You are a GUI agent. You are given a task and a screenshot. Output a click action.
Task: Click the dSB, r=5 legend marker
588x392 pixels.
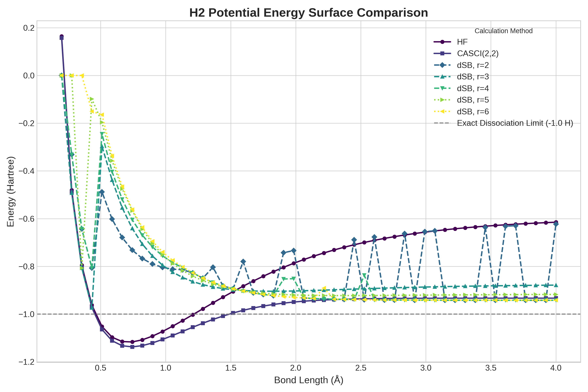[442, 100]
